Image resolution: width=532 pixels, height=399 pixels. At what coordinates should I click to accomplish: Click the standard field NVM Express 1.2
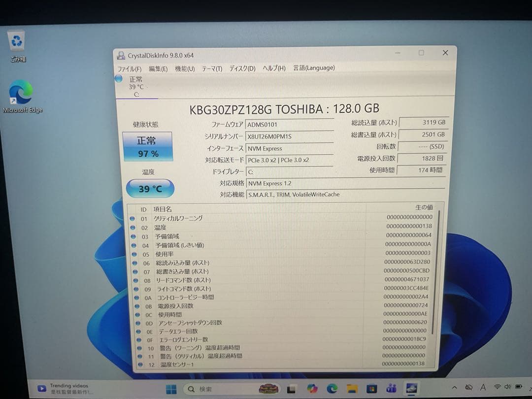345,183
